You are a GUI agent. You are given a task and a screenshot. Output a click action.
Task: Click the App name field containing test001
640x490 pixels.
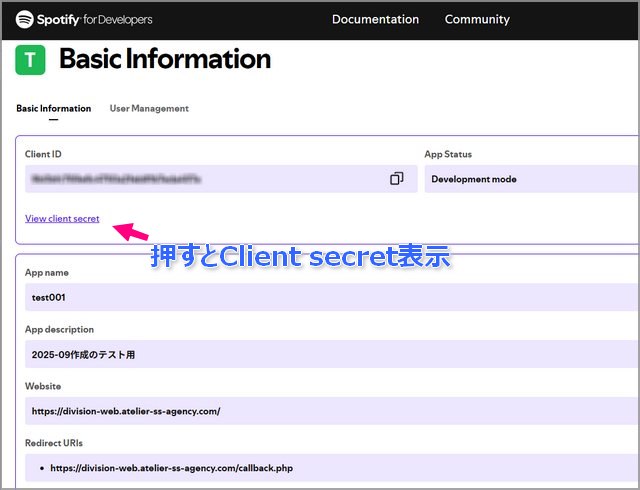coord(330,297)
